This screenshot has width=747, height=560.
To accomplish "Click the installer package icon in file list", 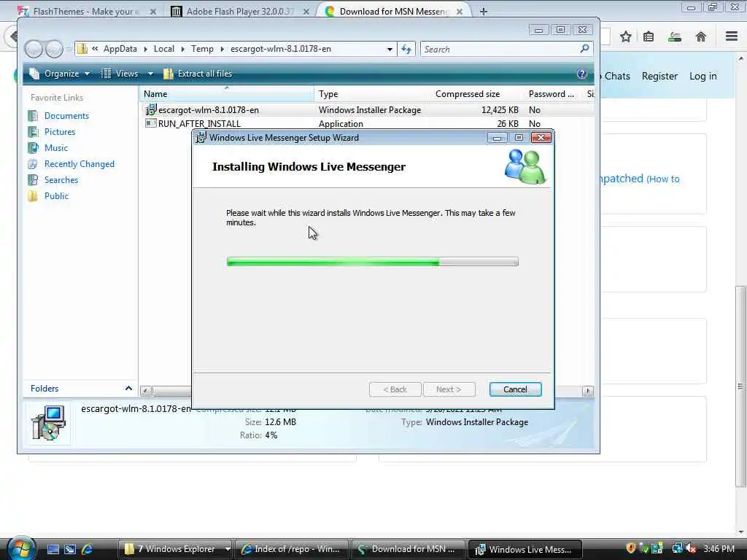I will point(150,110).
